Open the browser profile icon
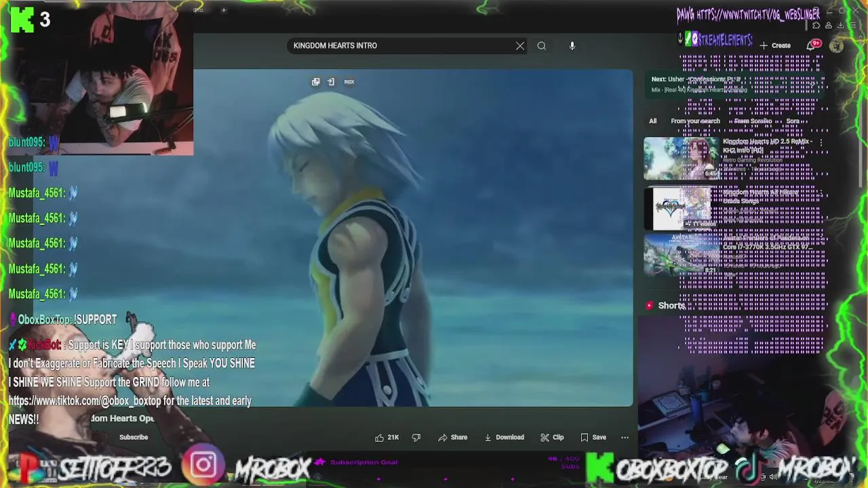This screenshot has width=868, height=488. 829,26
